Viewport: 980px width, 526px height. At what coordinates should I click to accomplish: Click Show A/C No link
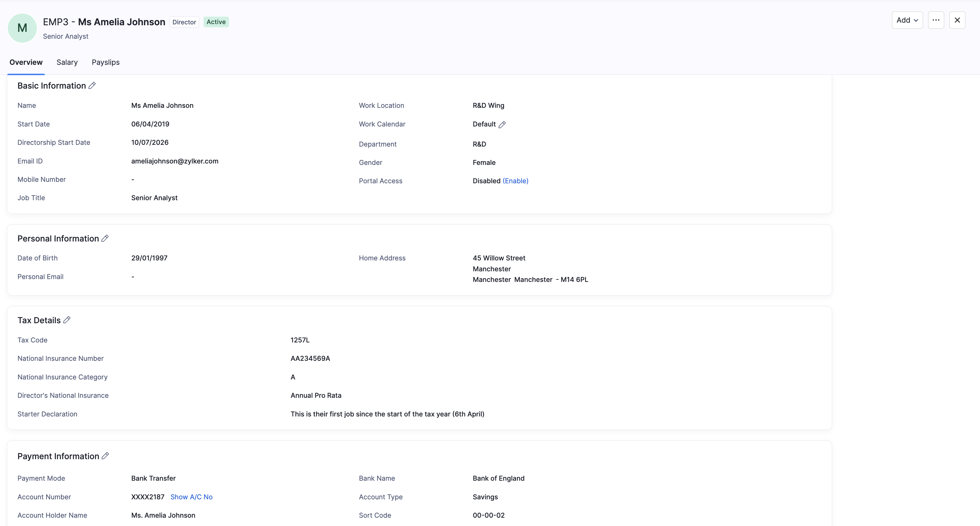(191, 497)
